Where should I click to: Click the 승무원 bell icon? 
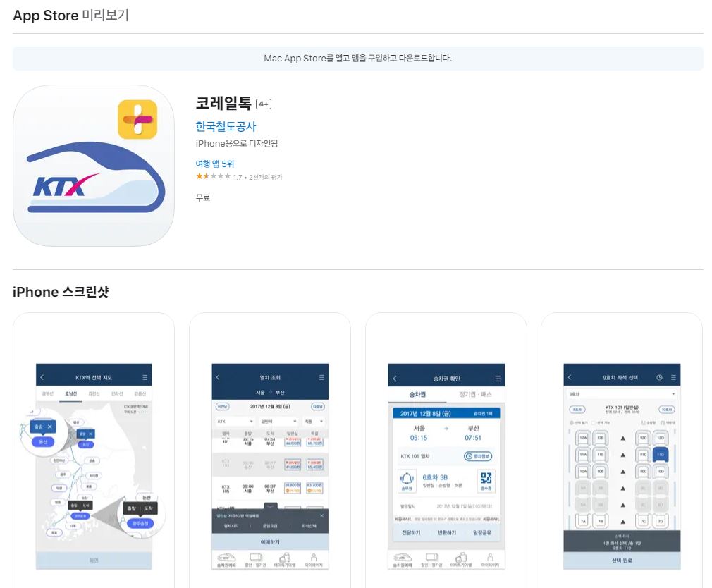407,481
